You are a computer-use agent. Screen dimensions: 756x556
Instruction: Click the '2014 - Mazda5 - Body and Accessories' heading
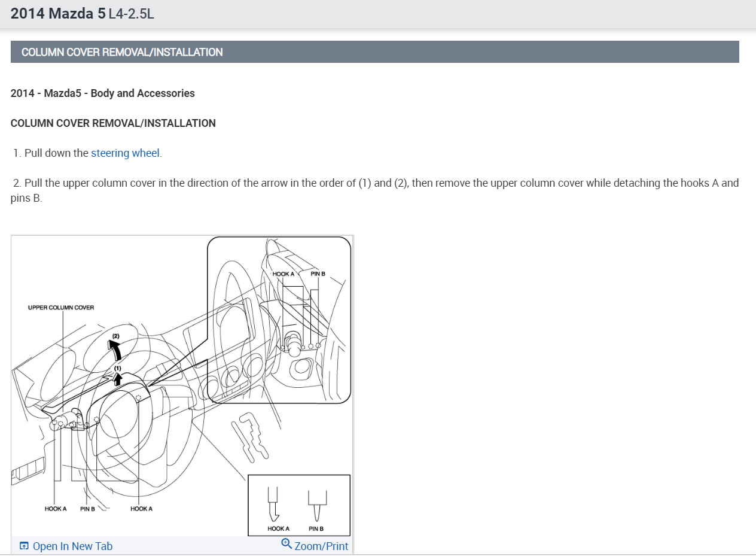103,93
